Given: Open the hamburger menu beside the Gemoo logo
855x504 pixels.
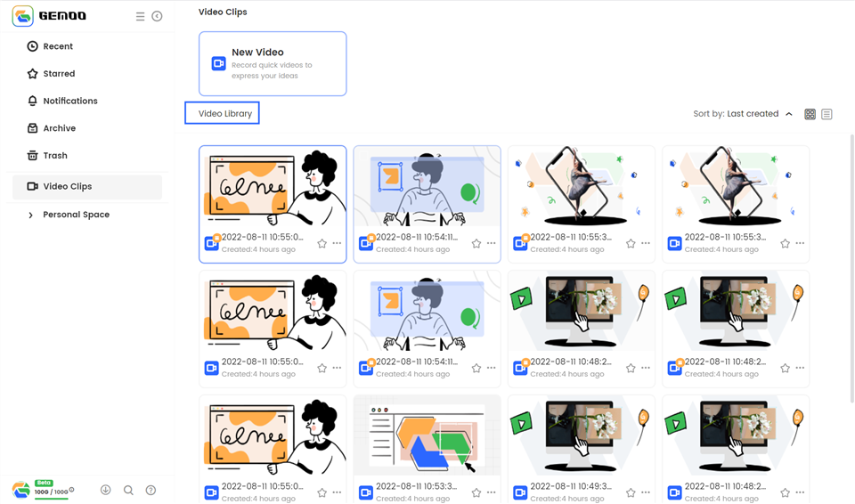Looking at the screenshot, I should click(x=140, y=16).
